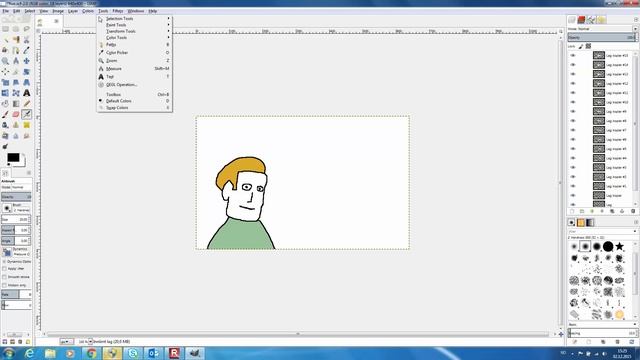Expand the Selection Tools submenu

(135, 18)
